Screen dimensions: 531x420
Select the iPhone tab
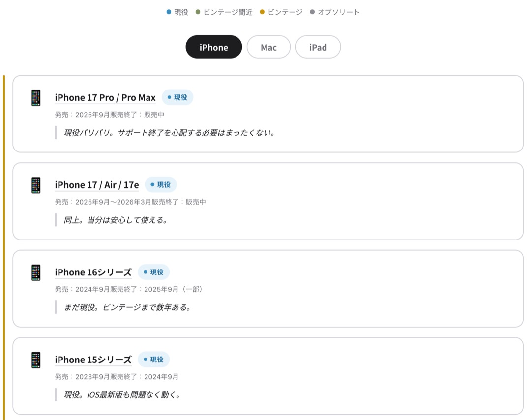click(x=214, y=47)
